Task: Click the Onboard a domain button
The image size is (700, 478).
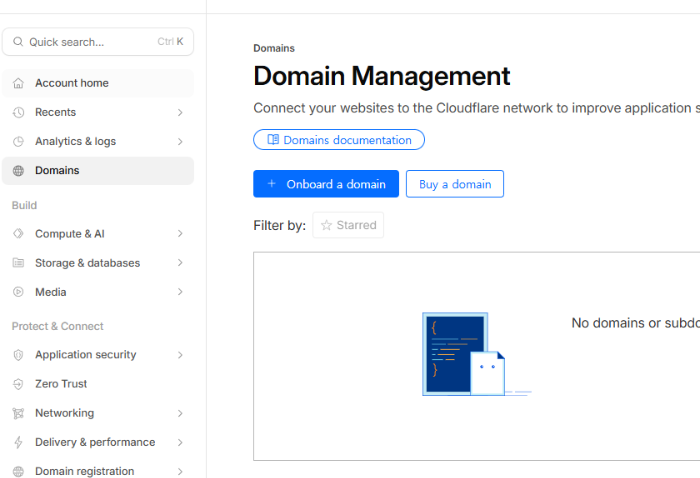Action: [x=326, y=183]
